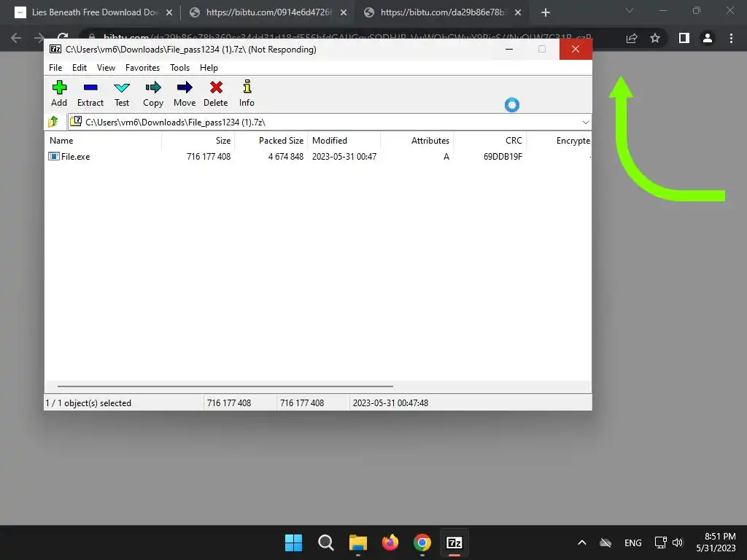Run the Test archive tool

tap(122, 93)
